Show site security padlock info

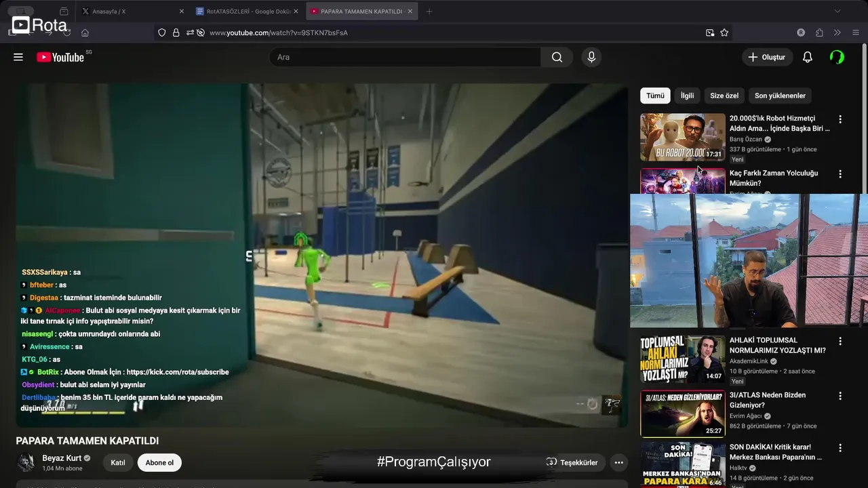point(176,33)
